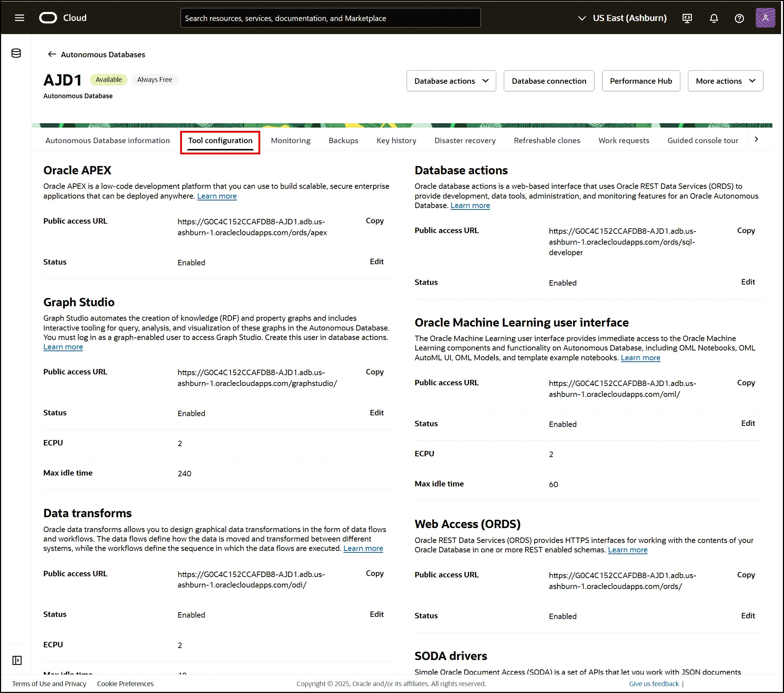The height and width of the screenshot is (693, 784).
Task: Open Learn more under Data transforms
Action: (363, 548)
